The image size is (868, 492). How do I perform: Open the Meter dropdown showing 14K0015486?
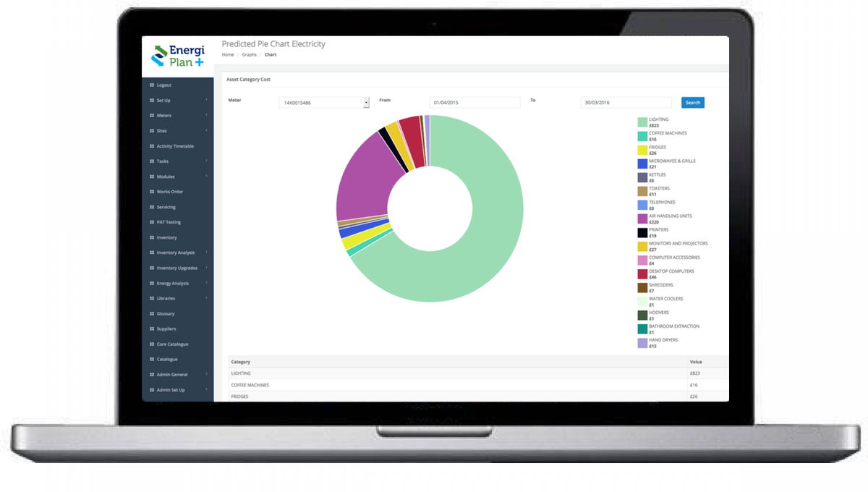(x=324, y=103)
